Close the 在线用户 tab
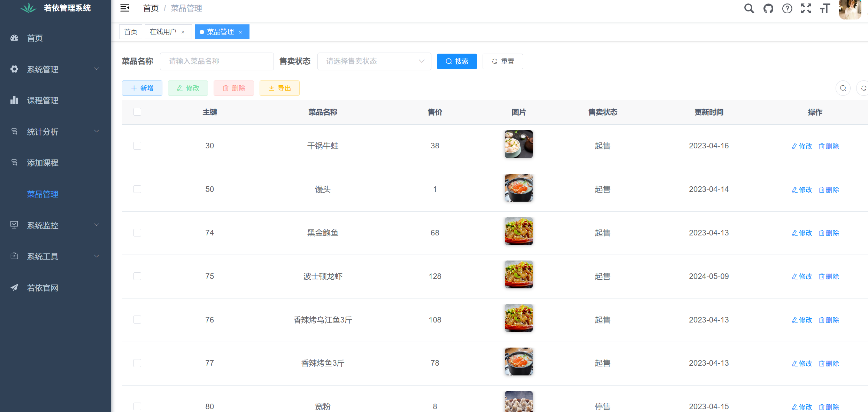 click(x=183, y=32)
